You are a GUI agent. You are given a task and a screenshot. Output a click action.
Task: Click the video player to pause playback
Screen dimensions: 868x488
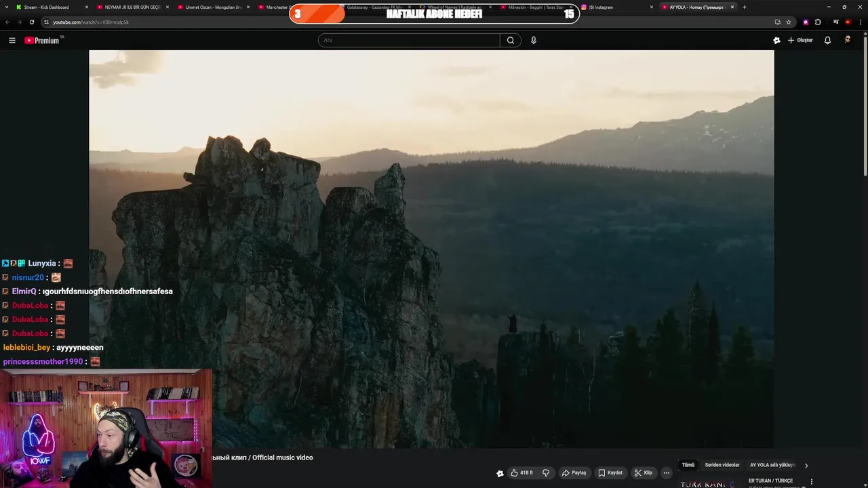pos(431,249)
